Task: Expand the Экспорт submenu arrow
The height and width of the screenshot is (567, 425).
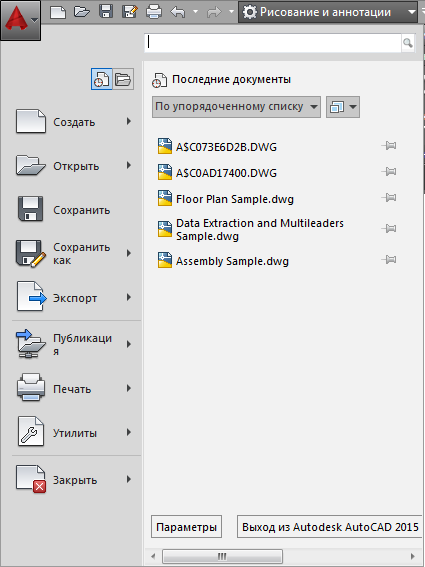Action: click(x=129, y=297)
